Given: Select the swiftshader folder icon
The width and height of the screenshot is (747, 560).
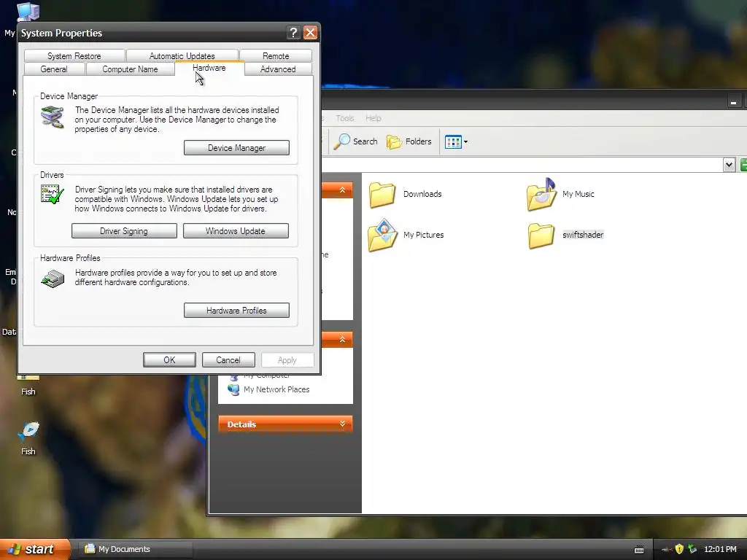Looking at the screenshot, I should click(541, 236).
